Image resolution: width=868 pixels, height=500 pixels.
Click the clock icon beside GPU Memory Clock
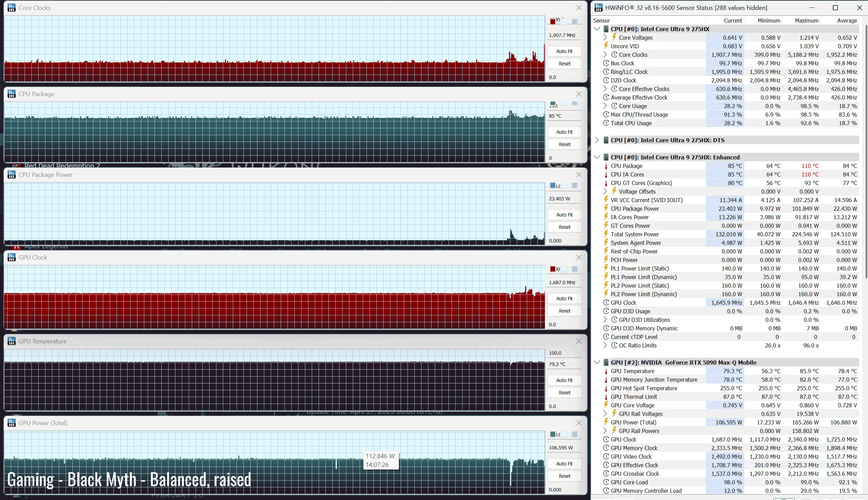point(606,448)
